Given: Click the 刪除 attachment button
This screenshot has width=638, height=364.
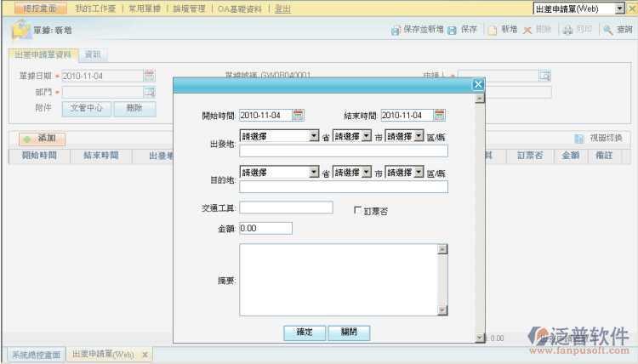Looking at the screenshot, I should [134, 108].
